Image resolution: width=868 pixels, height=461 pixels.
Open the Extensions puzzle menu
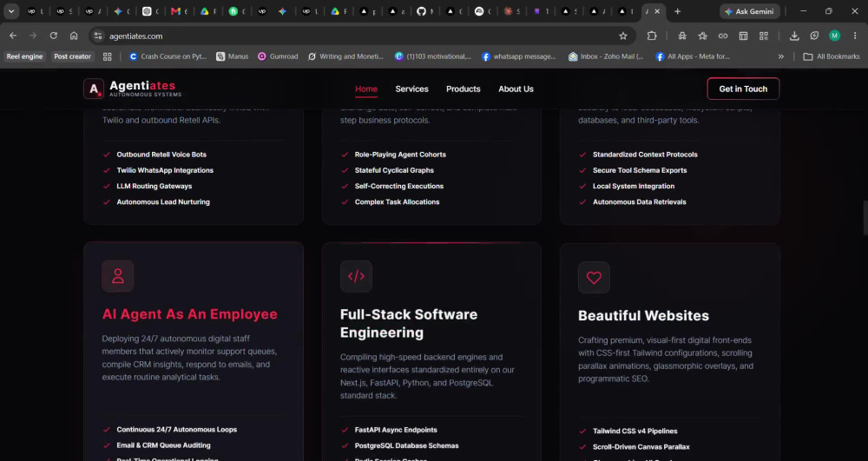(x=652, y=36)
